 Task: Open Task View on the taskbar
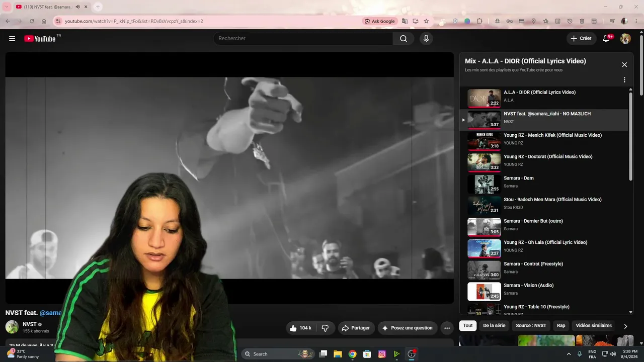(x=324, y=354)
